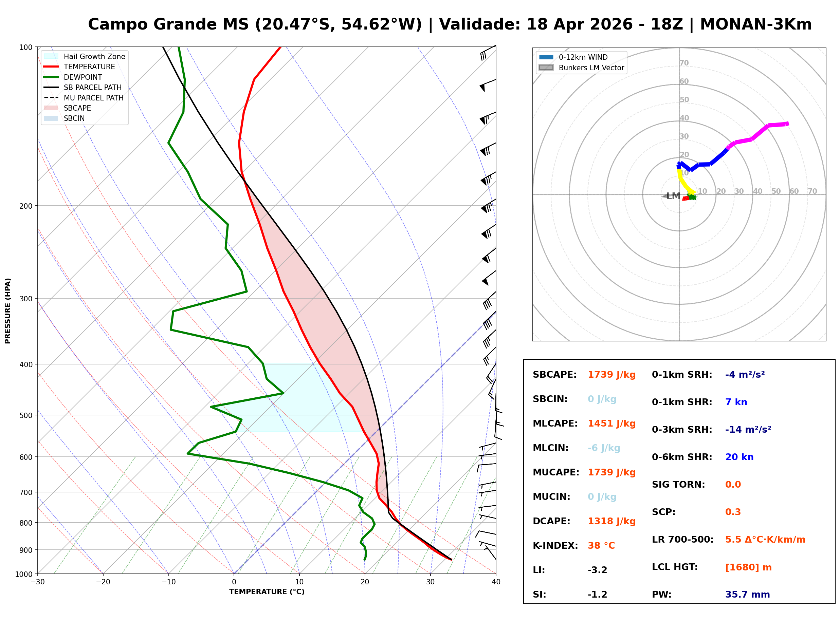Click the magenta segment of the hodograph
The width and height of the screenshot is (840, 621).
[760, 132]
